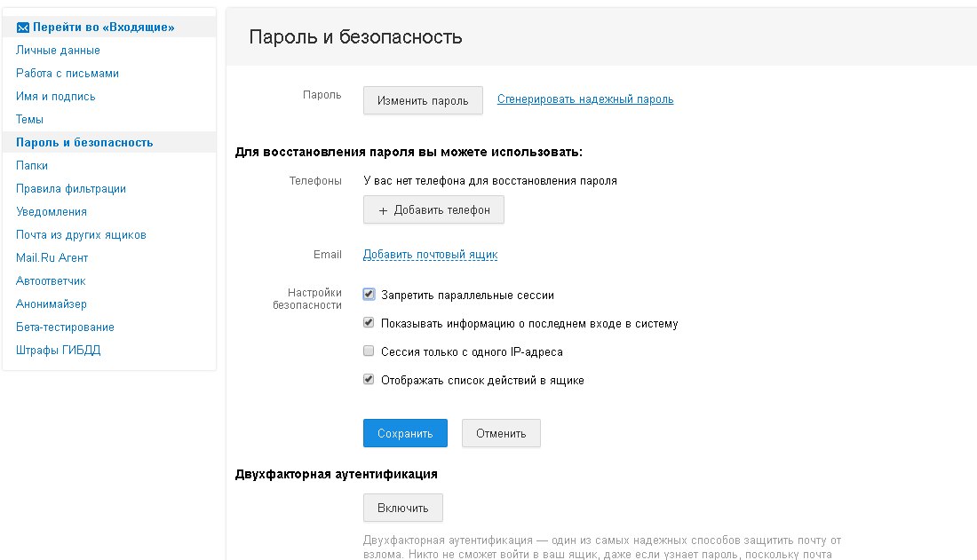Save settings with «Сохранить»
Viewport: 977px width, 560px height.
(405, 433)
